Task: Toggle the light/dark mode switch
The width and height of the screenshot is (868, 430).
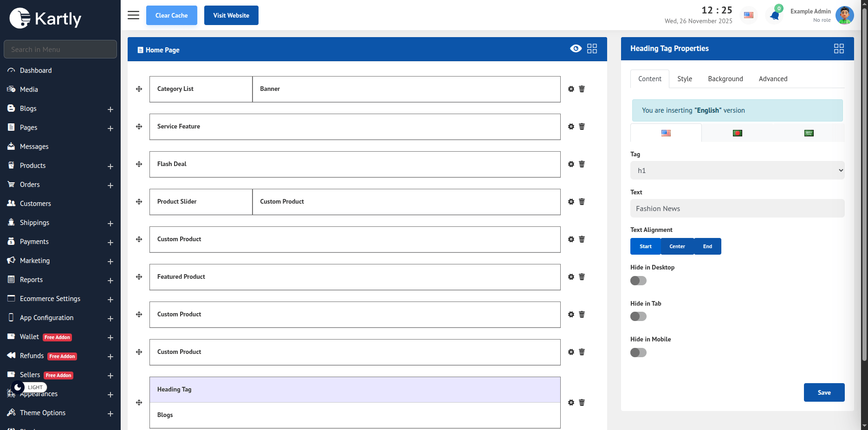Action: click(18, 387)
